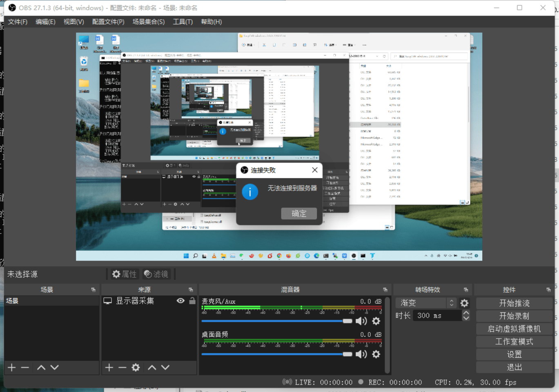559x392 pixels.
Task: Pop out the mixer dock panel icon
Action: coord(385,290)
